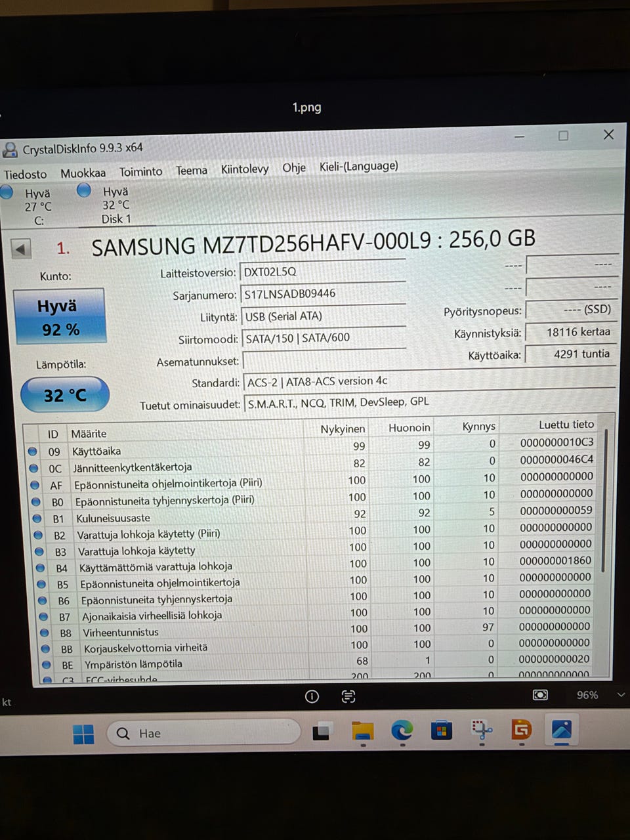Click the Käyttöaika field showing 4291 tuntia
The width and height of the screenshot is (630, 840).
pos(572,354)
